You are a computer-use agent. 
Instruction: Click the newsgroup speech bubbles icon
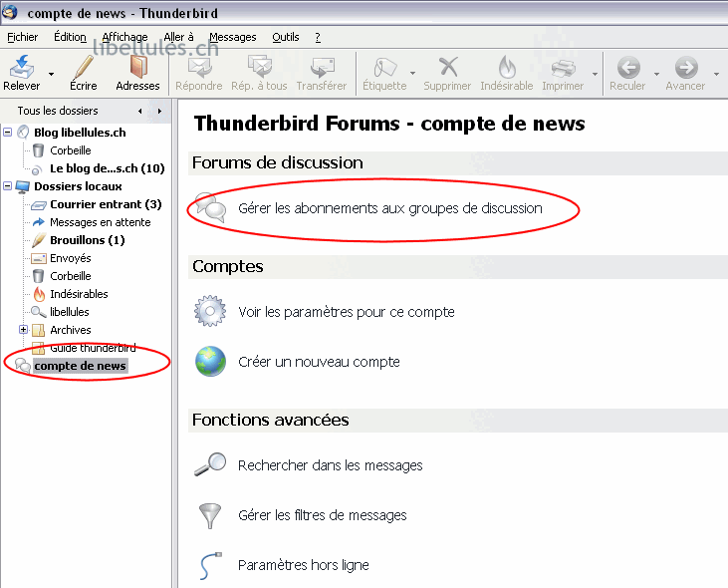click(211, 207)
